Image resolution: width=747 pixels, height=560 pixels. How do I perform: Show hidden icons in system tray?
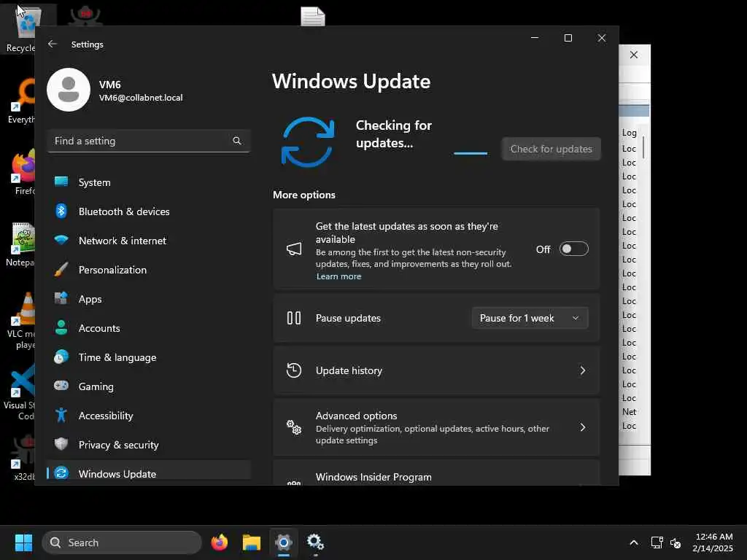[x=634, y=542]
